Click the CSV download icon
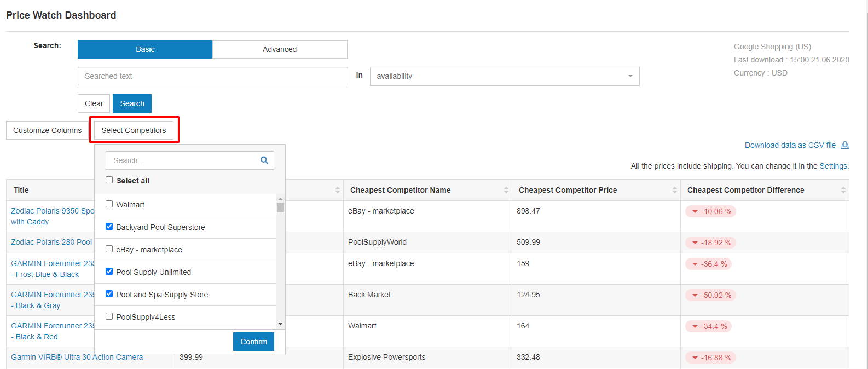 point(845,145)
